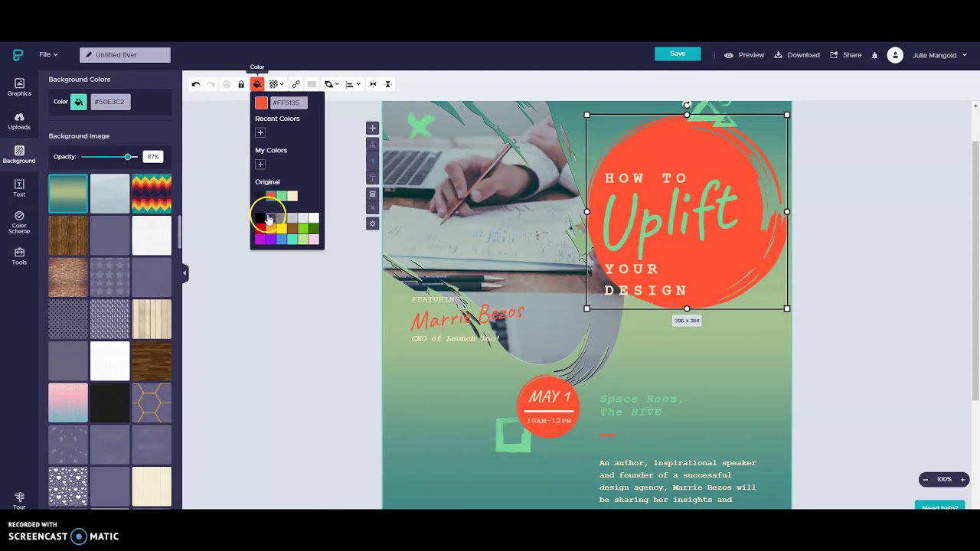
Task: Open the Text panel
Action: (x=19, y=188)
